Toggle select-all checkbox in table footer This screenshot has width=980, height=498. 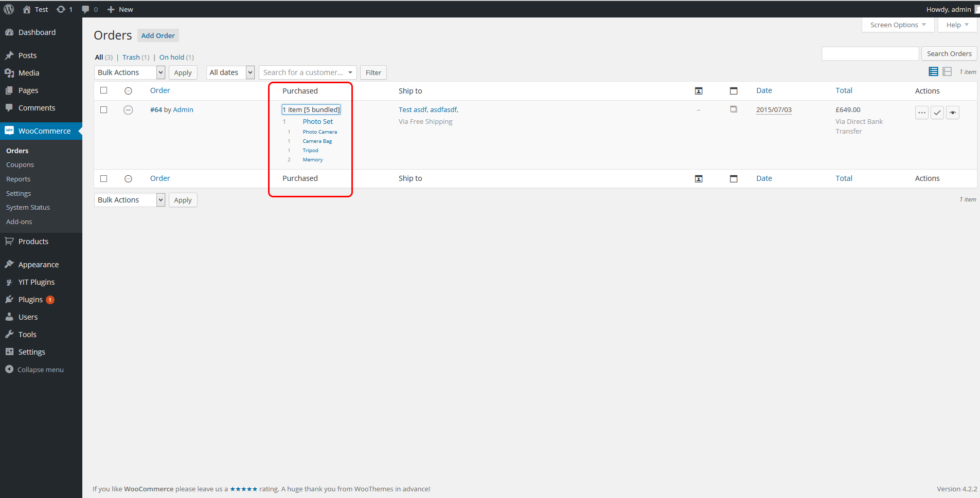(x=104, y=178)
